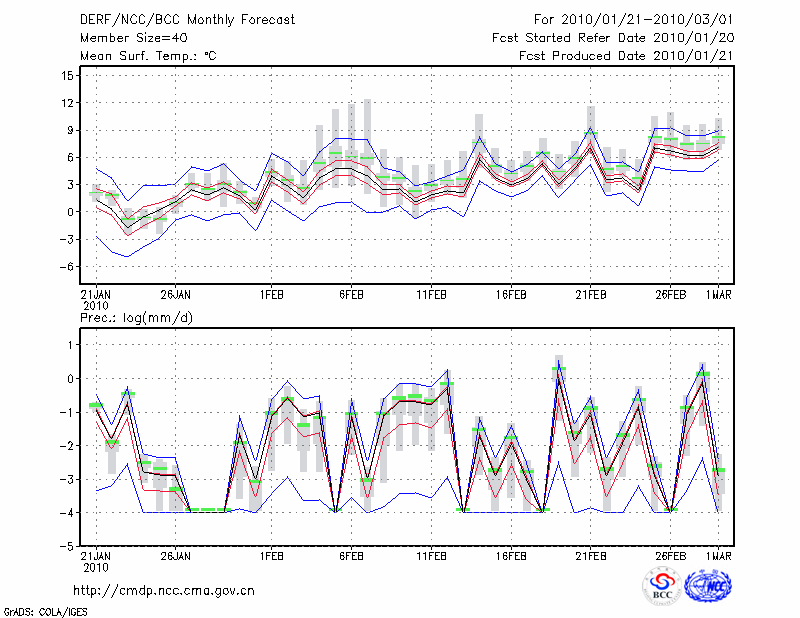Click 1FEB tick on the temperature chart axis

[270, 295]
